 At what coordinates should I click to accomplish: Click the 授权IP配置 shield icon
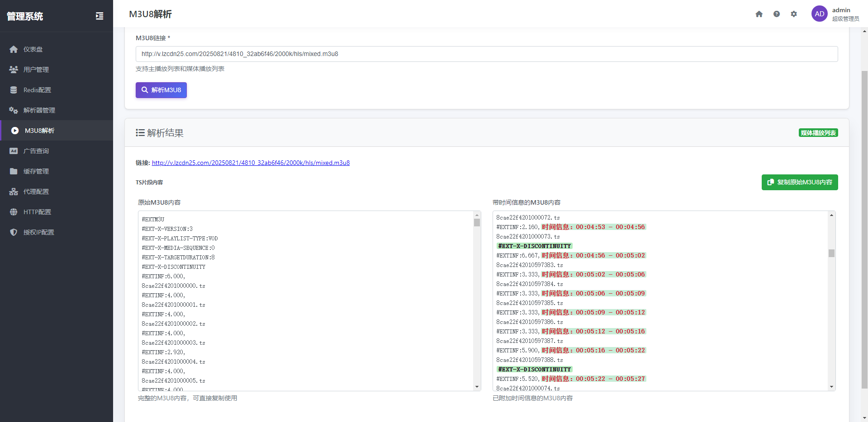[x=14, y=232]
